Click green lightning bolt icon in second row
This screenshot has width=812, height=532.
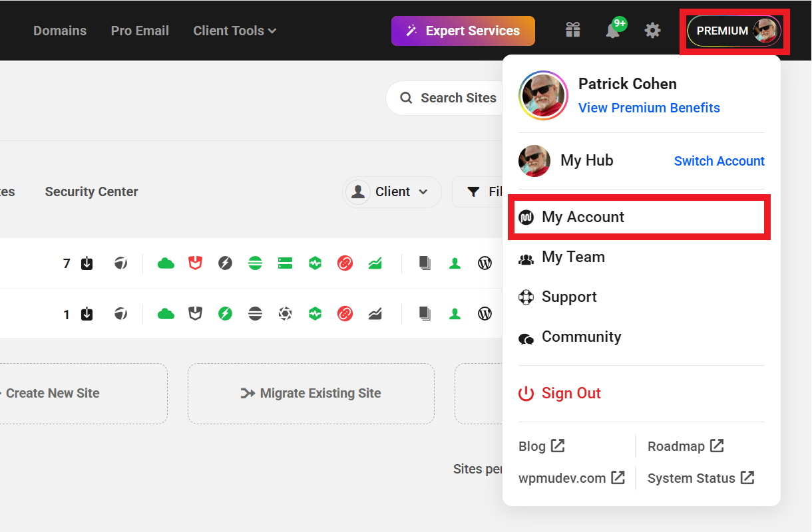[225, 314]
